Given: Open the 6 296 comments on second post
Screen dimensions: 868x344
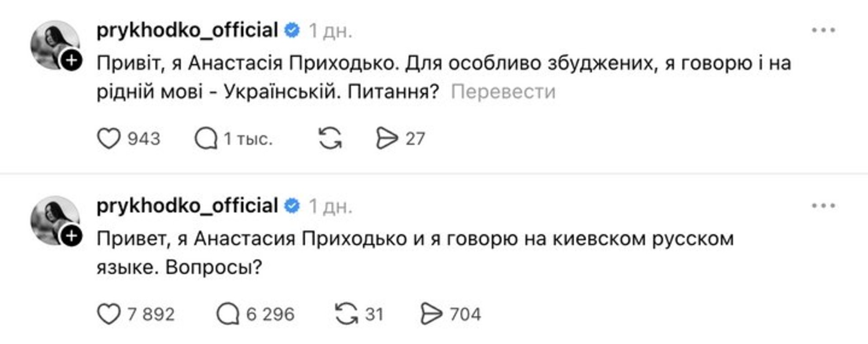Looking at the screenshot, I should pyautogui.click(x=228, y=314).
